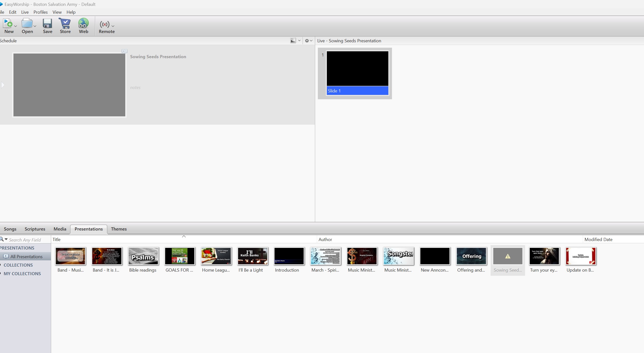Click the Schedule thumbnail view icon
The height and width of the screenshot is (353, 644).
[x=293, y=41]
